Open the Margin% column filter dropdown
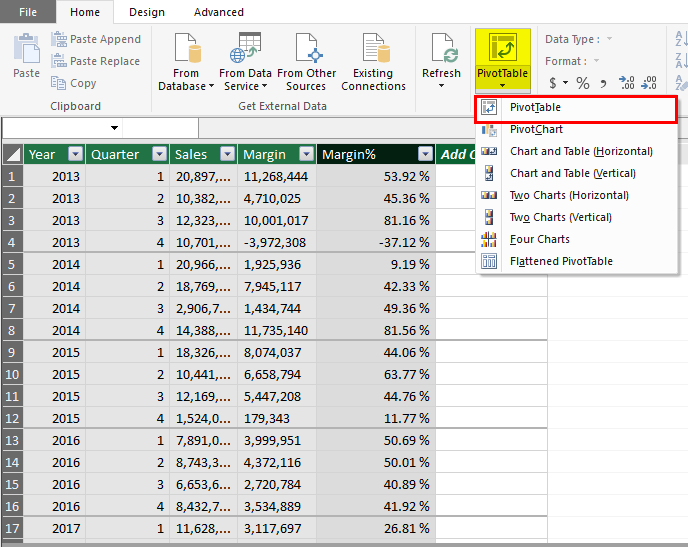Screen dimensions: 688x547 pos(425,154)
